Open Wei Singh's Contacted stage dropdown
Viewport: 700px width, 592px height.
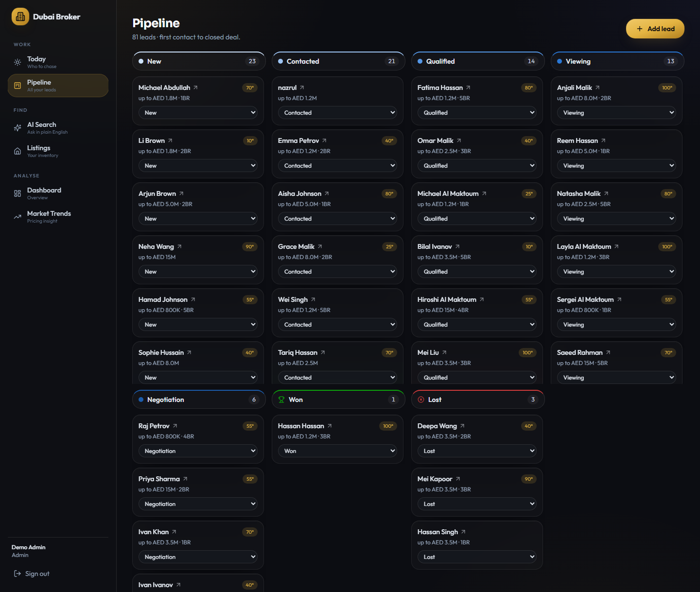click(x=337, y=324)
